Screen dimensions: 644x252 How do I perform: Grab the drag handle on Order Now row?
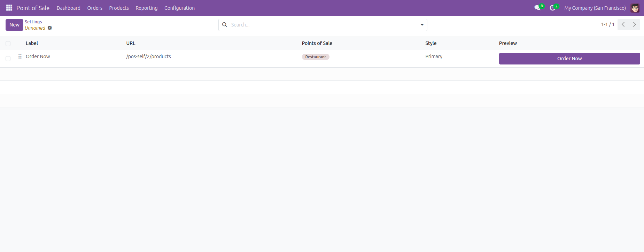pyautogui.click(x=20, y=56)
